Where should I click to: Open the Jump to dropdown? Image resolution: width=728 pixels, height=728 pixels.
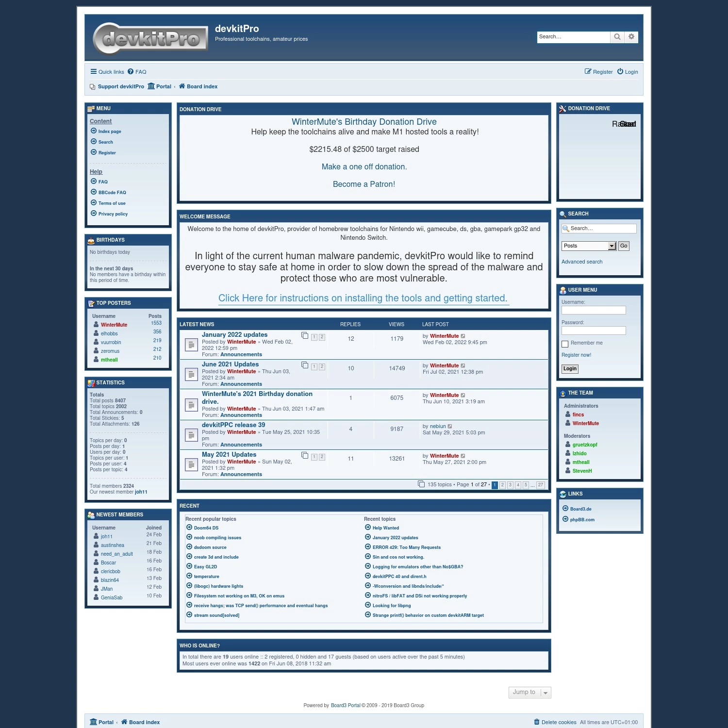click(529, 693)
